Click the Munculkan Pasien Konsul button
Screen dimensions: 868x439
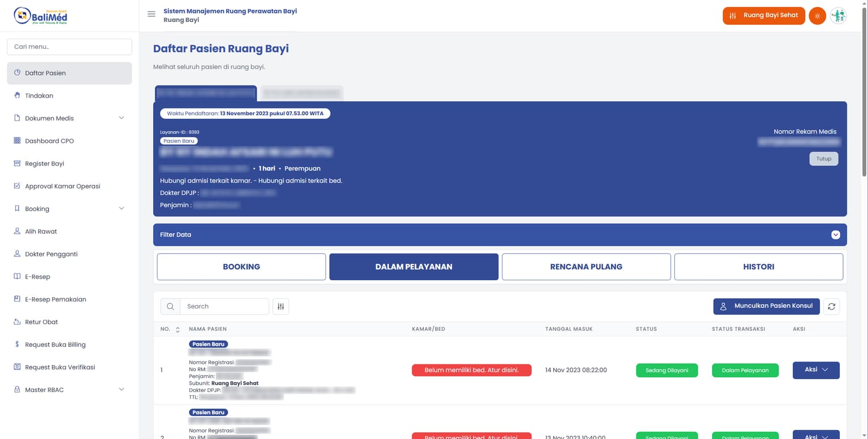766,306
